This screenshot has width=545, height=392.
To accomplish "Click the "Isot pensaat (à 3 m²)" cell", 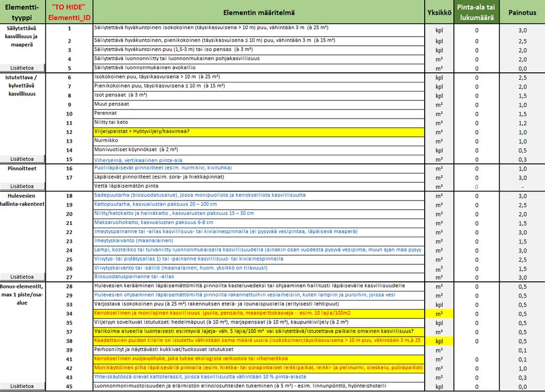I will pos(259,95).
